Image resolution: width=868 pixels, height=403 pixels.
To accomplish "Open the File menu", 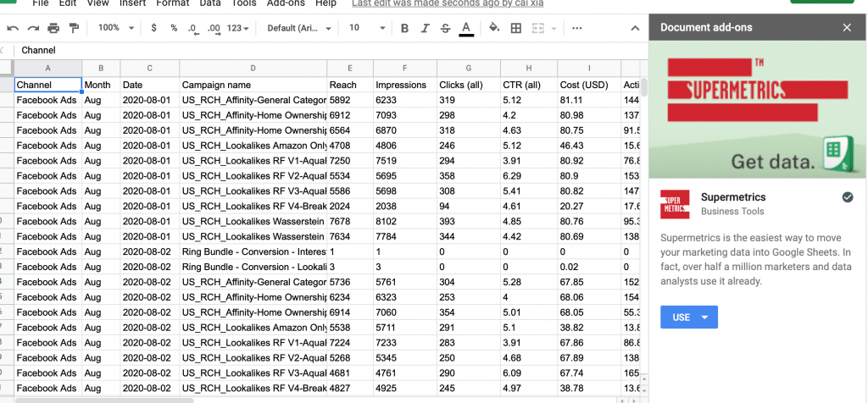I will 41,3.
